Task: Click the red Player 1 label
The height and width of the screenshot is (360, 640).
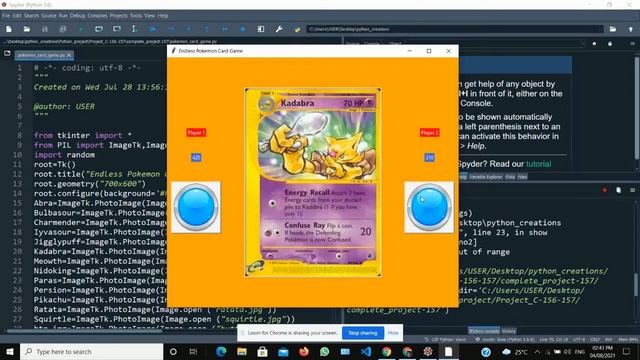Action: click(196, 133)
